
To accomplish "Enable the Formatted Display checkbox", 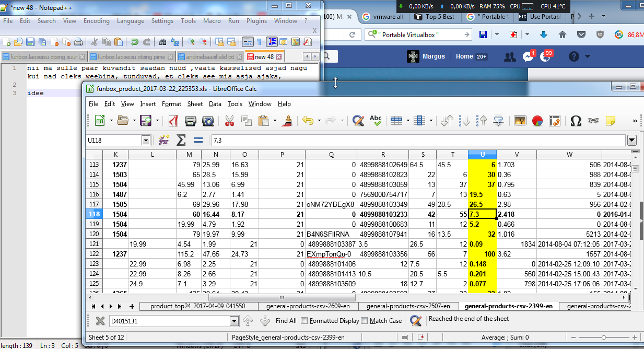I will pos(305,321).
